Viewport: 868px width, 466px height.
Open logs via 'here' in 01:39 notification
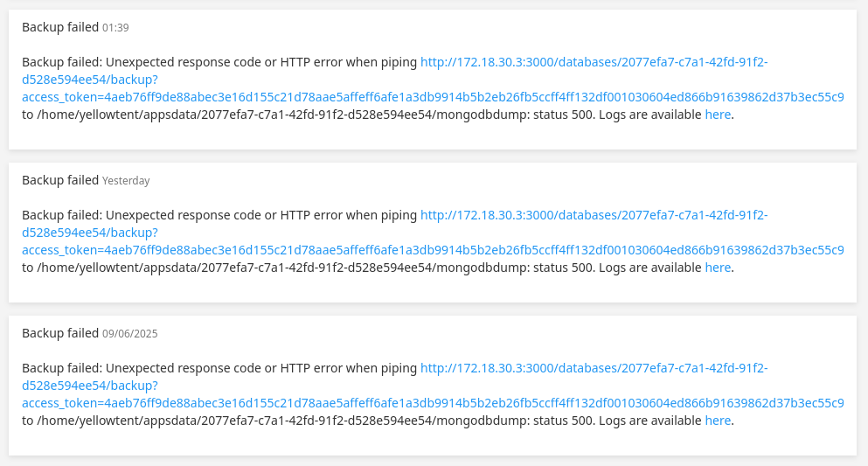(x=718, y=115)
